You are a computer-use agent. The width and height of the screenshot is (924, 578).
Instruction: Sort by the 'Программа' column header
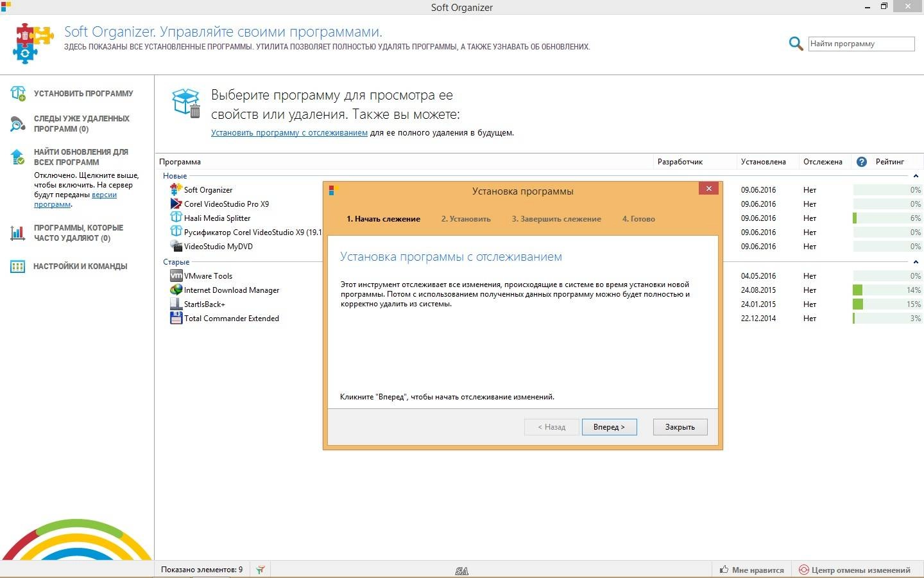click(x=180, y=162)
